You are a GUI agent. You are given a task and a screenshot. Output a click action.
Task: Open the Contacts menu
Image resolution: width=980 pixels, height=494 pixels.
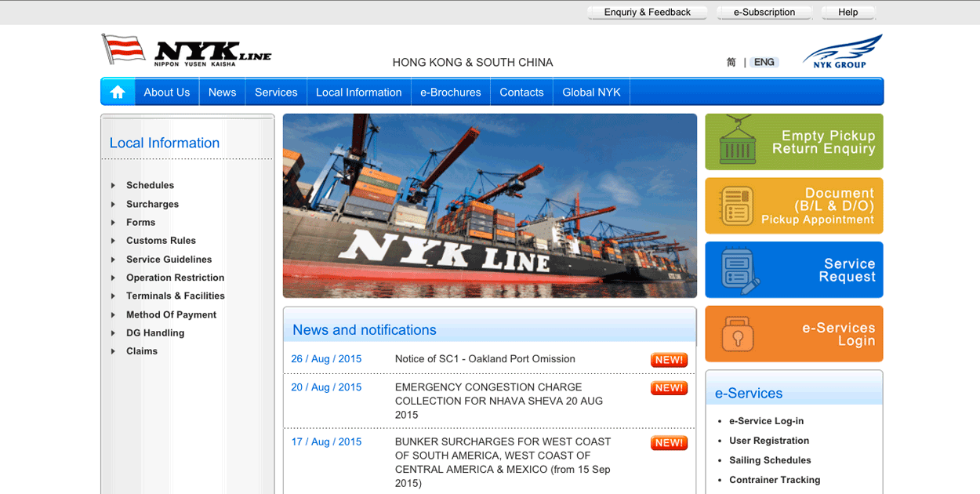point(521,92)
